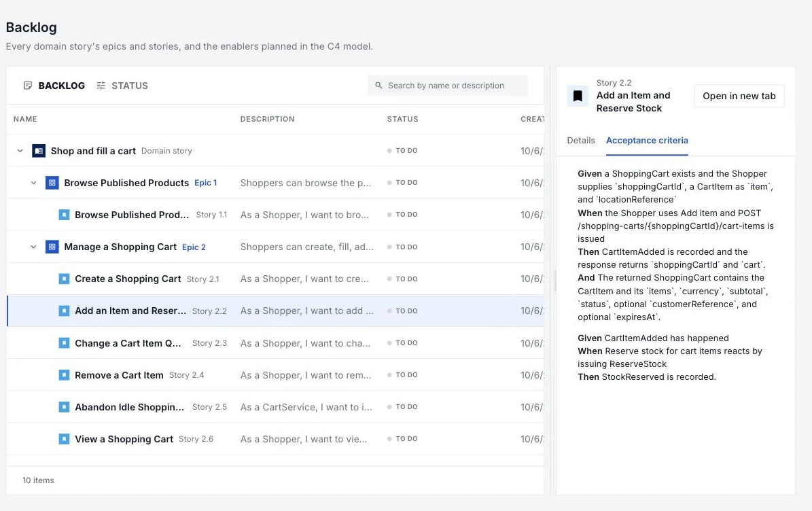Collapse the Shop and fill a cart domain story
Viewport: 812px width, 511px height.
click(x=20, y=151)
